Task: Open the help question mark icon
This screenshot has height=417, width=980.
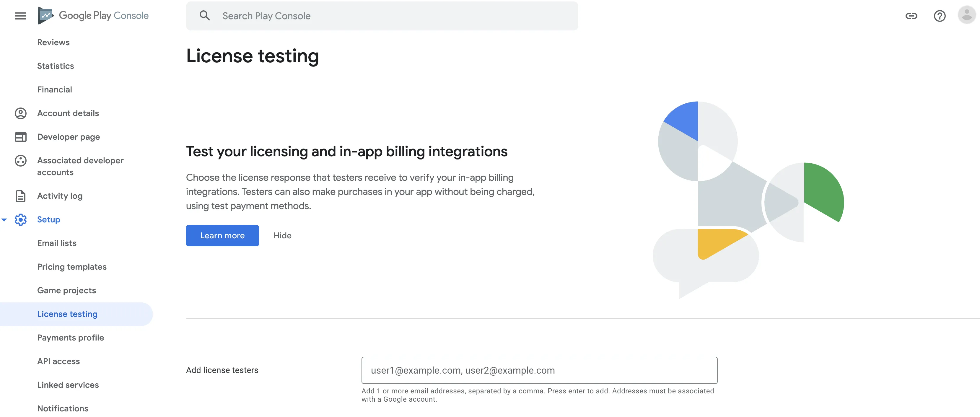Action: point(939,16)
